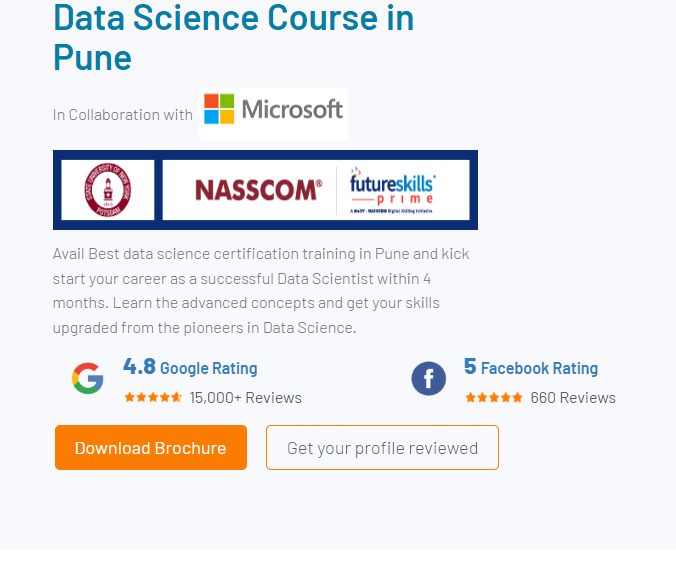Click the large 5 rating number
This screenshot has width=676, height=582.
[470, 366]
